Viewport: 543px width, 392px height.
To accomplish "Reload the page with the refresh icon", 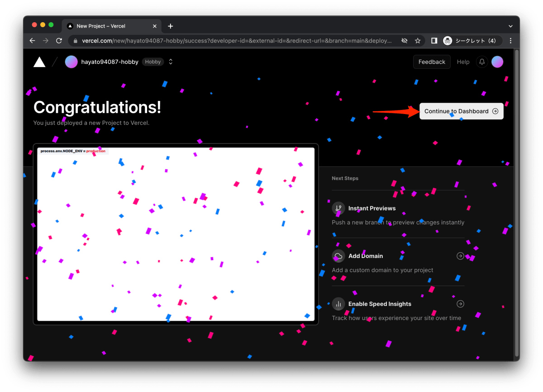I will click(x=59, y=41).
